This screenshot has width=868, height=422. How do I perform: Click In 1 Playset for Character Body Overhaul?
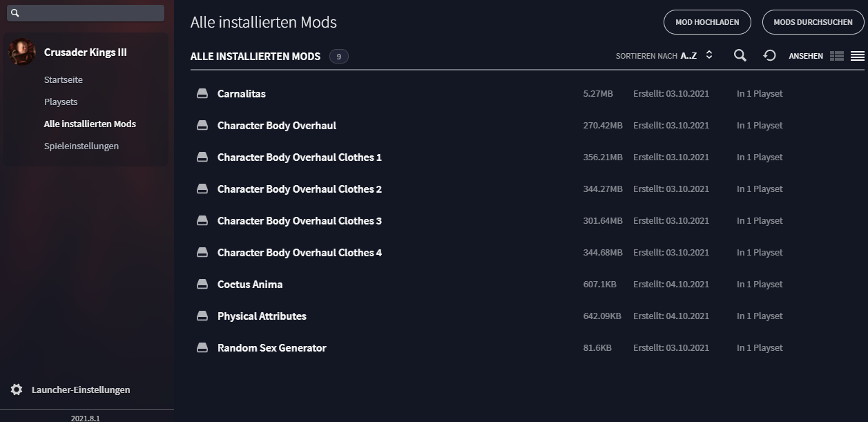click(x=760, y=125)
